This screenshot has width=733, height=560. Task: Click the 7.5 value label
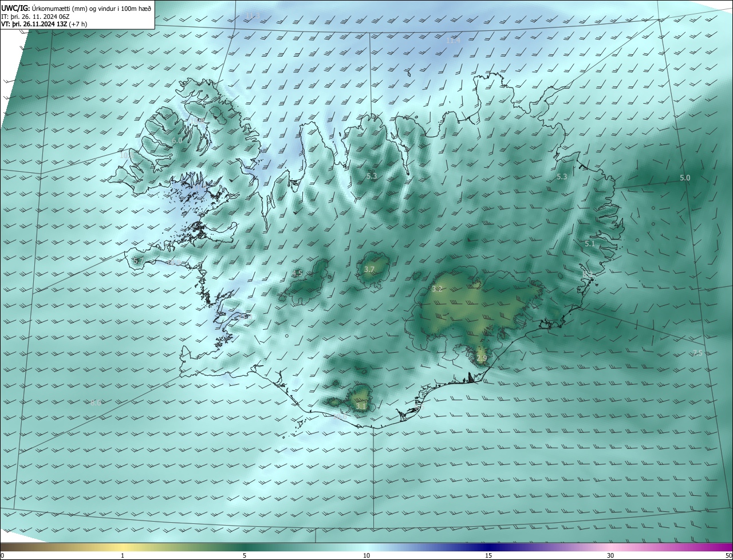click(697, 353)
